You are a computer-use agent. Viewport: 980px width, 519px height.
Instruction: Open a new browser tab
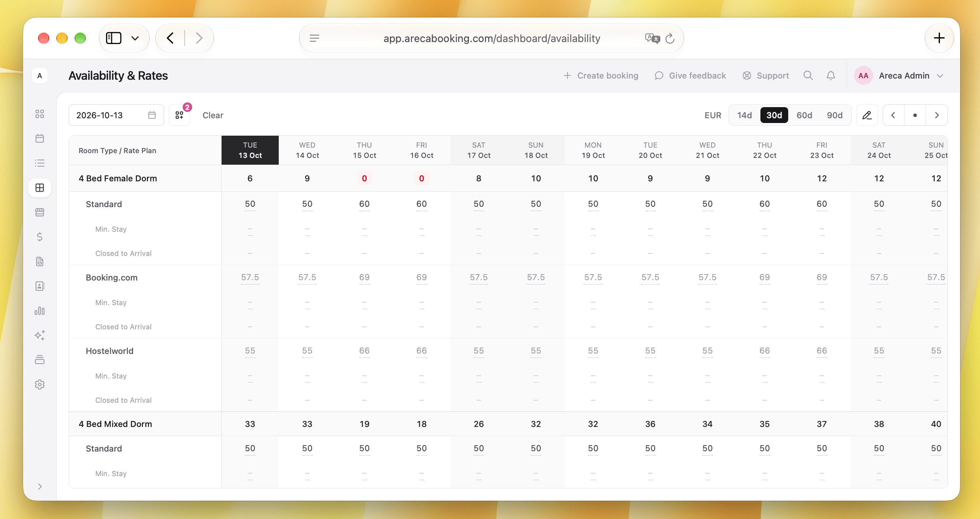pyautogui.click(x=939, y=38)
